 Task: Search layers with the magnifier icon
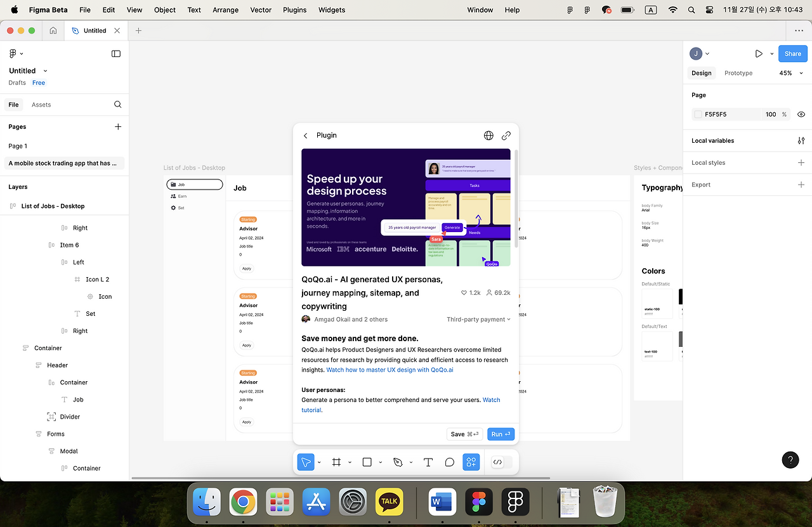118,105
